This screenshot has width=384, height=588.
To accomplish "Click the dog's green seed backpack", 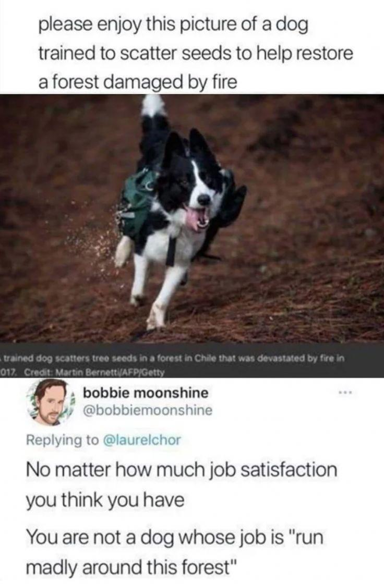I will tap(138, 202).
